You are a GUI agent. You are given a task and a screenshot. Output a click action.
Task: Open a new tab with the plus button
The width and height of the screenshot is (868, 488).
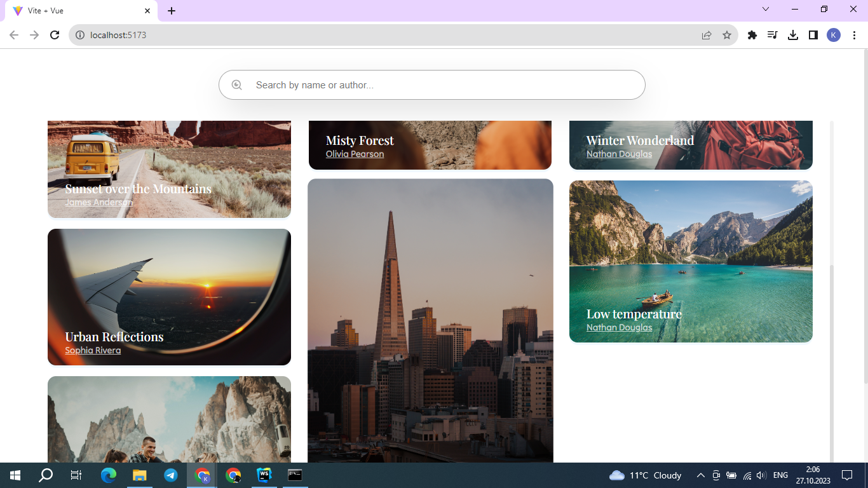click(x=172, y=10)
